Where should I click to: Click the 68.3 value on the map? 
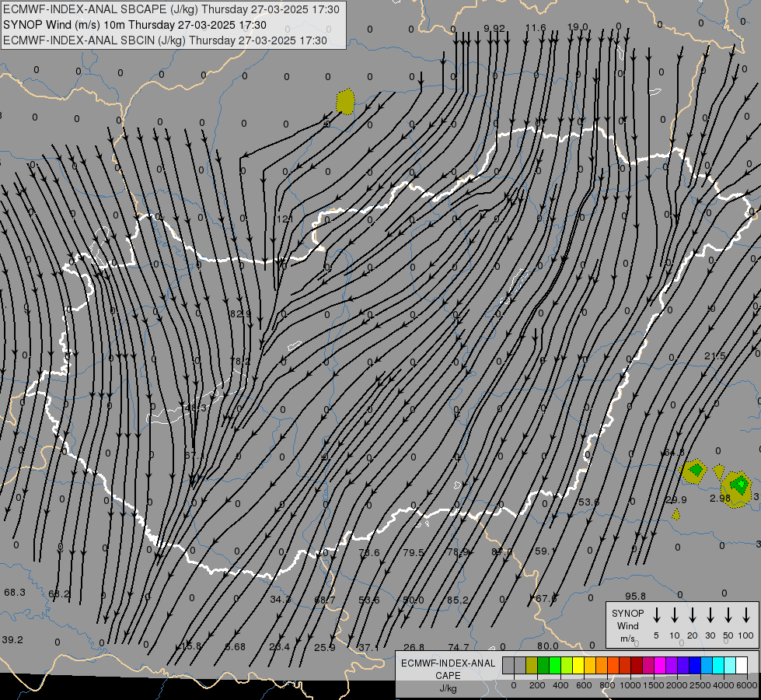click(x=15, y=593)
